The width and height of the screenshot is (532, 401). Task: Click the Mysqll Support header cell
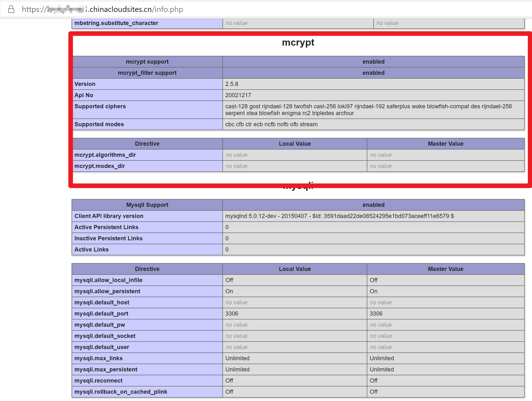tap(147, 205)
